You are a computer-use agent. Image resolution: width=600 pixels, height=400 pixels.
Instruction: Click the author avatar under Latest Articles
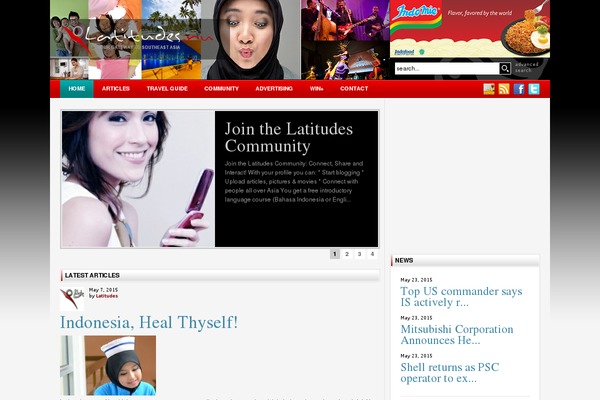click(72, 297)
